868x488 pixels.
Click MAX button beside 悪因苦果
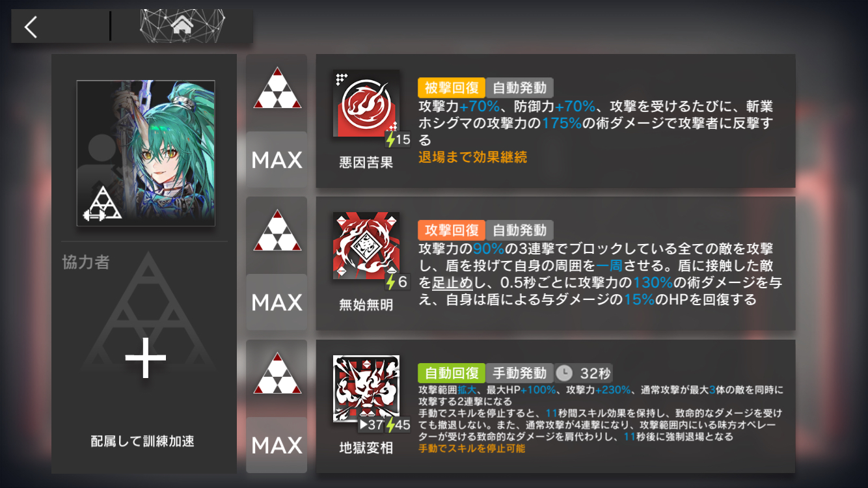277,159
